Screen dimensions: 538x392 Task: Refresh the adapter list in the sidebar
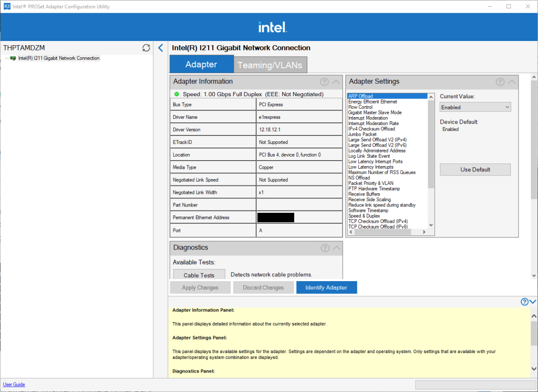pos(146,48)
